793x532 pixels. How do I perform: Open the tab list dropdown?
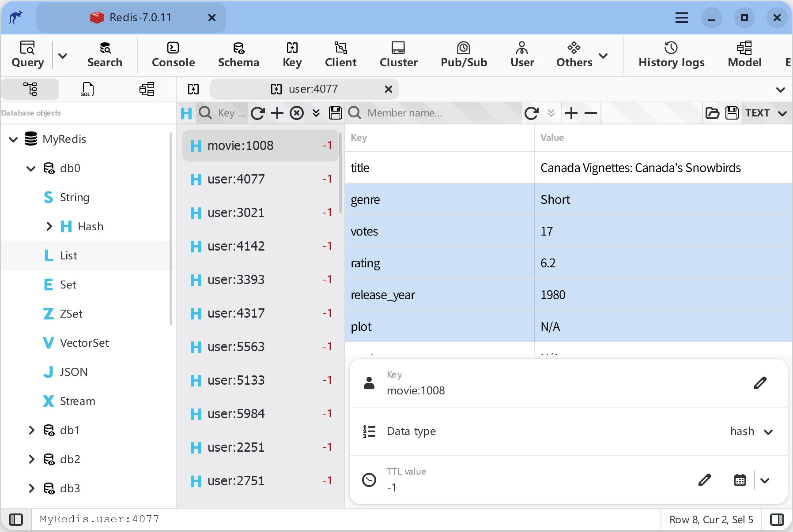coord(780,90)
